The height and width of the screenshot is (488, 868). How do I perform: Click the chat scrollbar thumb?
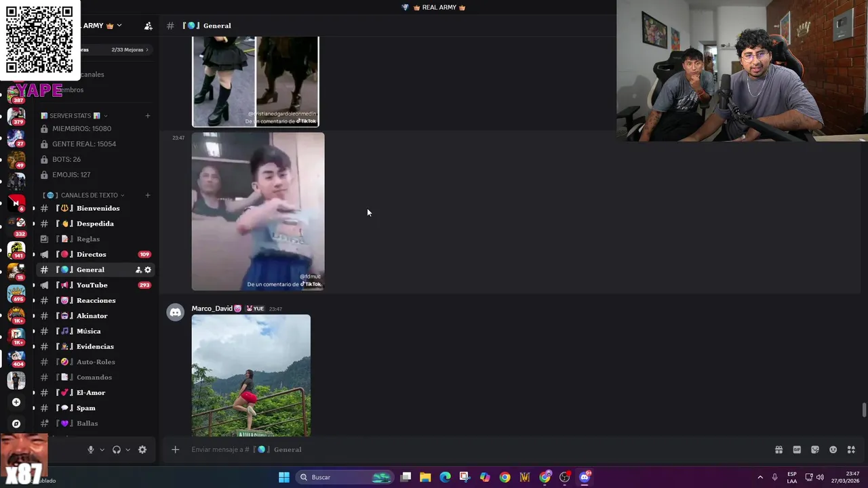tap(864, 410)
